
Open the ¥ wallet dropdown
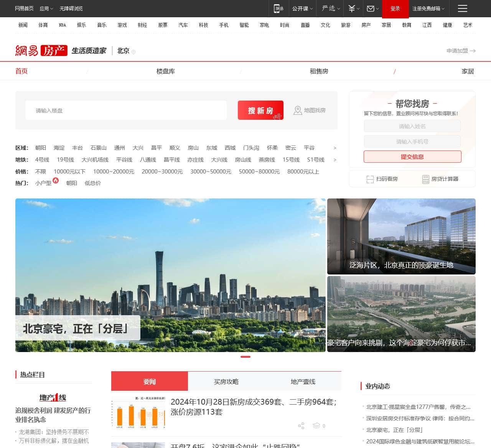point(354,8)
